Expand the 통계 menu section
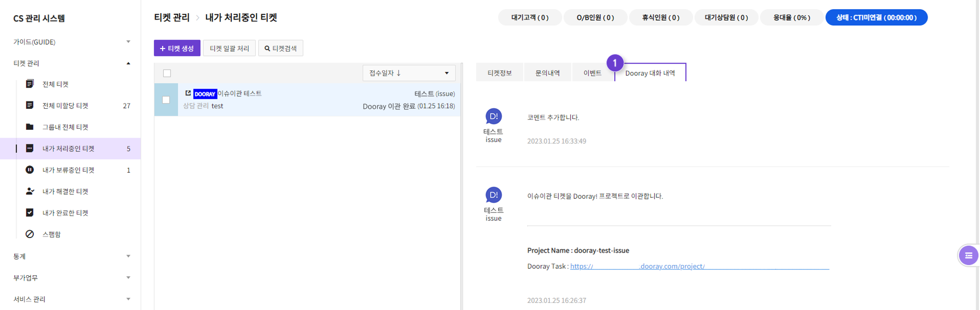980x310 pixels. (x=128, y=256)
